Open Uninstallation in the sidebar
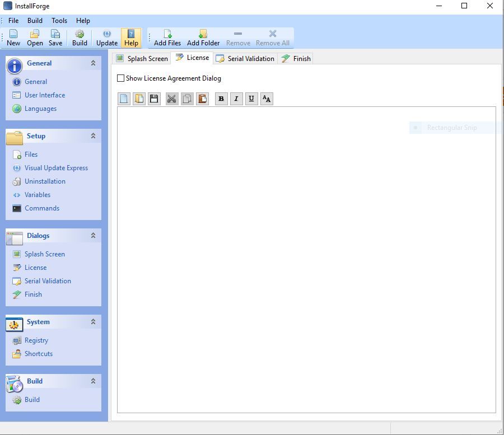Viewport: 504px width, 435px height. click(x=45, y=181)
